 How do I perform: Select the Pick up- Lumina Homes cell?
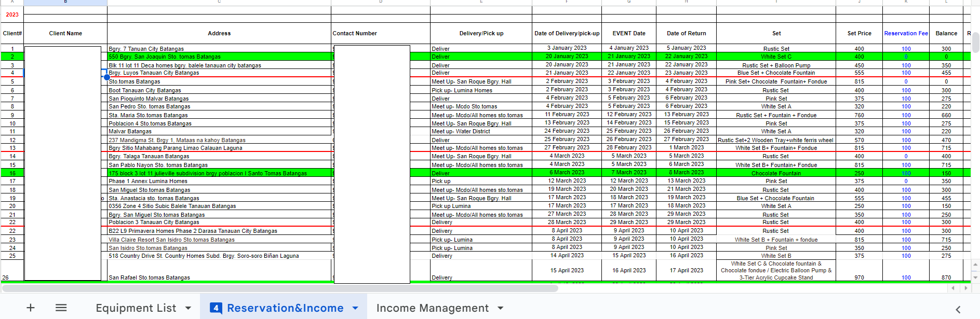pyautogui.click(x=481, y=90)
